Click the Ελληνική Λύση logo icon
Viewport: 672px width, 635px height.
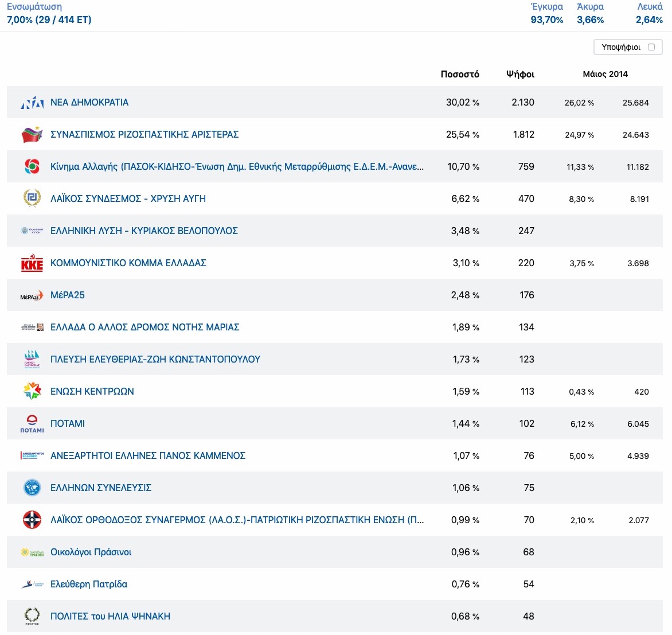coord(32,231)
